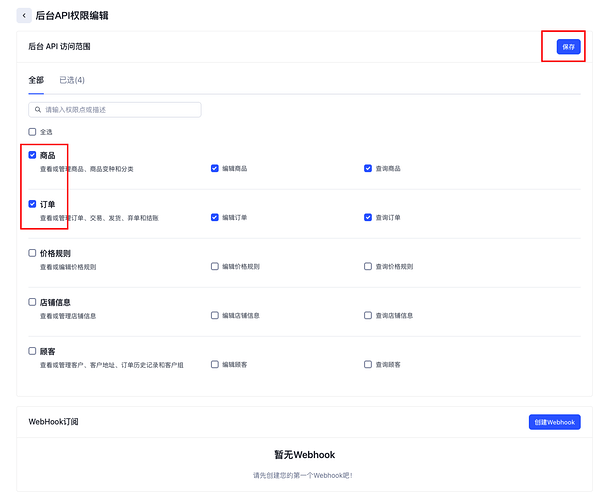The image size is (601, 500).
Task: Click the 后台API权限编辑 page title
Action: [x=72, y=16]
